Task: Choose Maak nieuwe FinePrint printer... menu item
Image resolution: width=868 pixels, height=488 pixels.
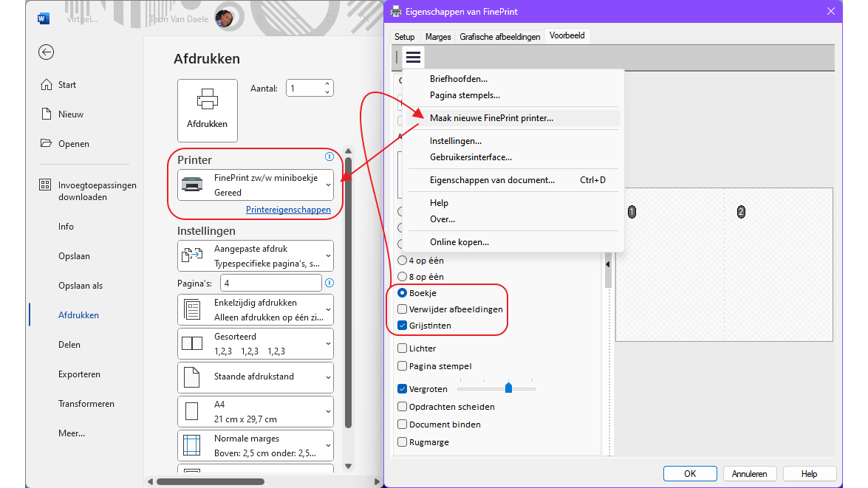Action: pyautogui.click(x=513, y=118)
